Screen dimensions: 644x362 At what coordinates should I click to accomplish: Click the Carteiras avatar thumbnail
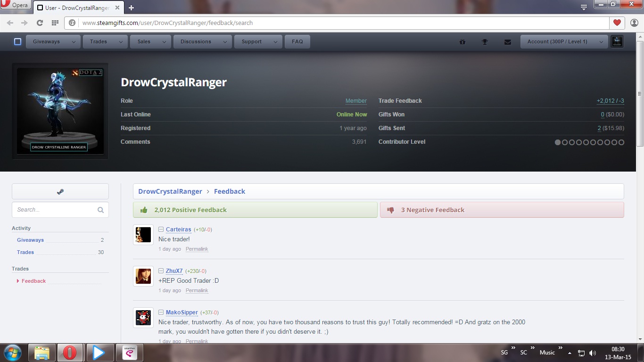point(143,235)
